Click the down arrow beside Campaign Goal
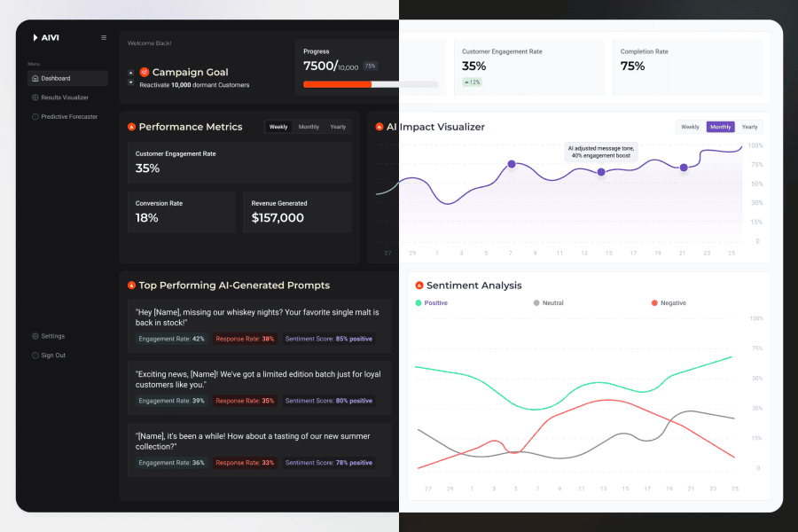This screenshot has height=532, width=798. (x=131, y=82)
